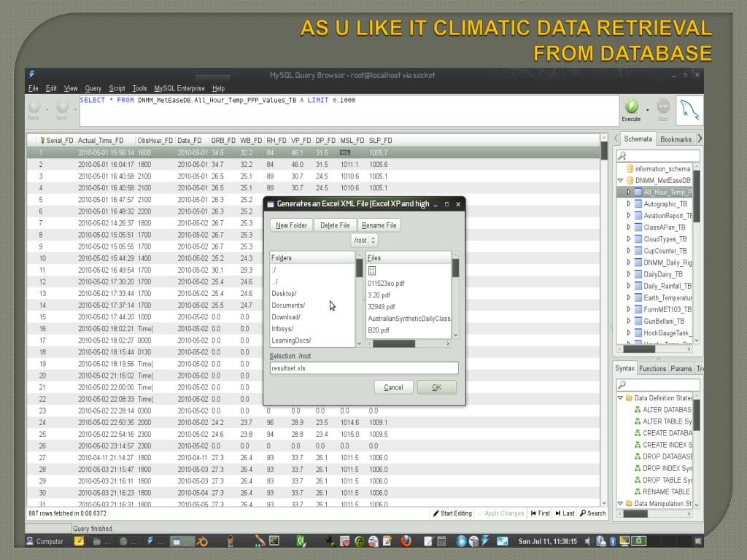This screenshot has height=560, width=747.
Task: Click the SQL query editor area
Action: (349, 111)
